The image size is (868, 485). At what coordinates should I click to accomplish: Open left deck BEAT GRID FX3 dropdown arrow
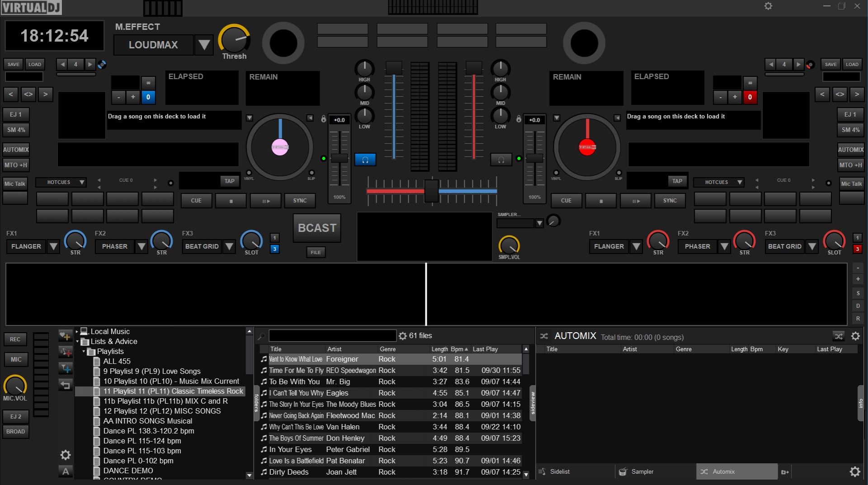229,246
